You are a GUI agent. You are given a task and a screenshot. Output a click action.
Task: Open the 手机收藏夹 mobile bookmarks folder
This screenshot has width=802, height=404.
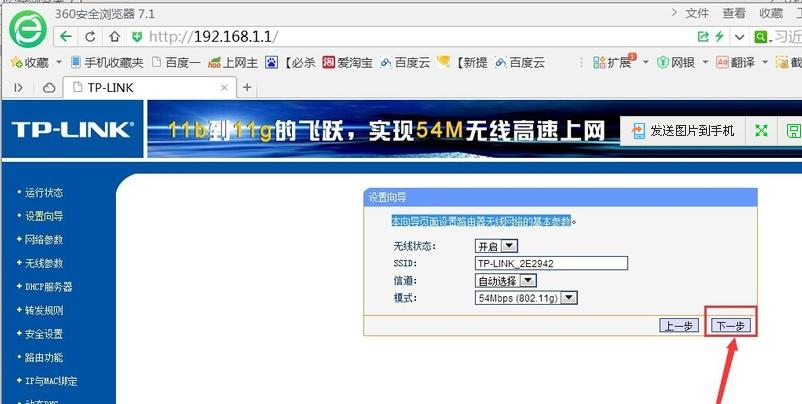tap(107, 63)
